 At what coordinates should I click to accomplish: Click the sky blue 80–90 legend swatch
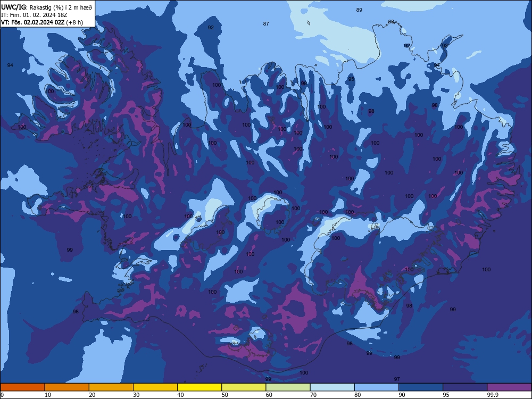tap(377, 387)
